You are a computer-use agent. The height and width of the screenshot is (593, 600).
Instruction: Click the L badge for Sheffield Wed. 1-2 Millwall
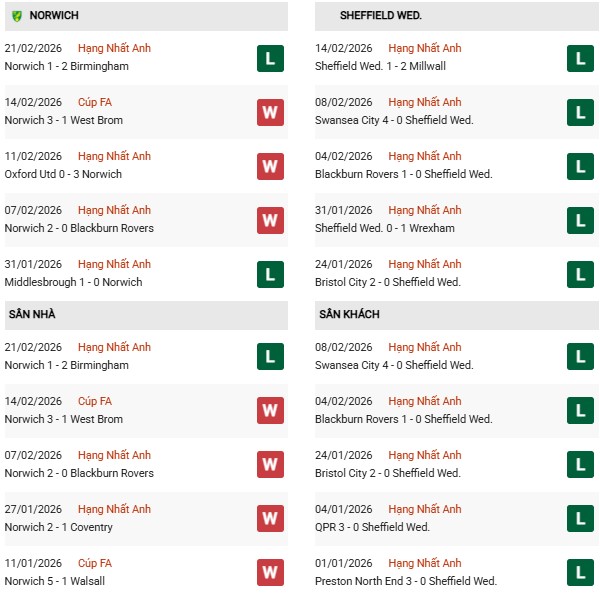click(580, 58)
